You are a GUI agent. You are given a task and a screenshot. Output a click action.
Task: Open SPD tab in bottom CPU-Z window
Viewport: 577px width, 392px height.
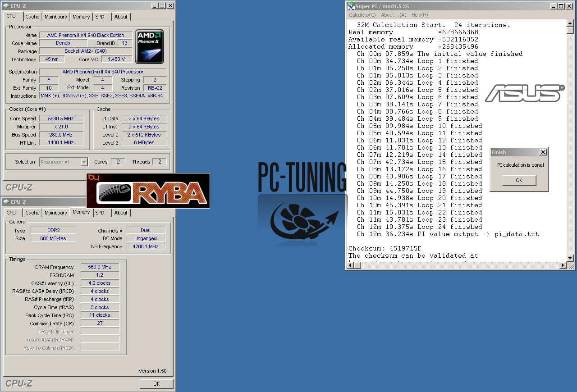100,213
